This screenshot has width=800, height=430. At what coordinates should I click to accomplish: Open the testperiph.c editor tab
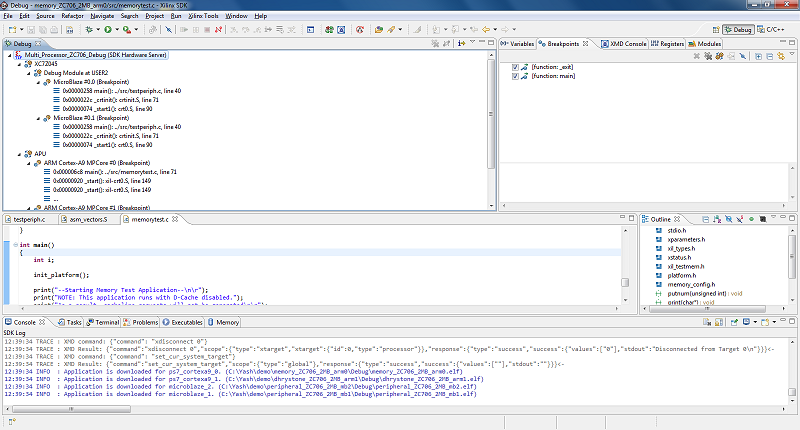click(x=29, y=219)
